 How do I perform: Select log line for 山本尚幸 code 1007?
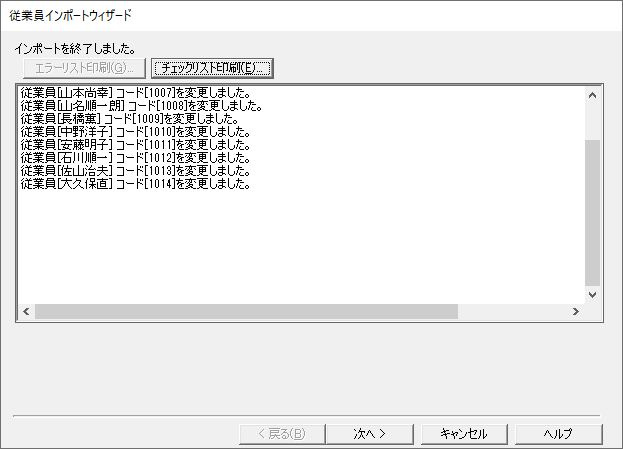coord(135,93)
